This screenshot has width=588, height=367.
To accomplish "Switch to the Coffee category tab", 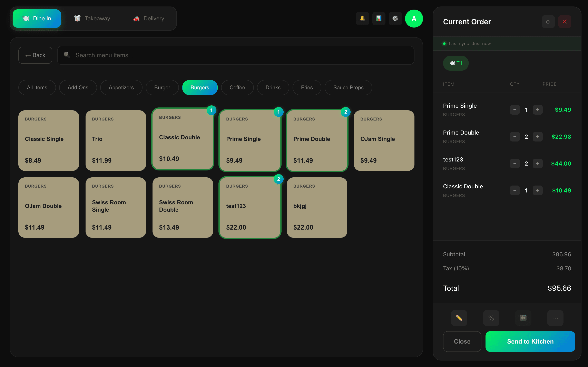I will [x=237, y=87].
